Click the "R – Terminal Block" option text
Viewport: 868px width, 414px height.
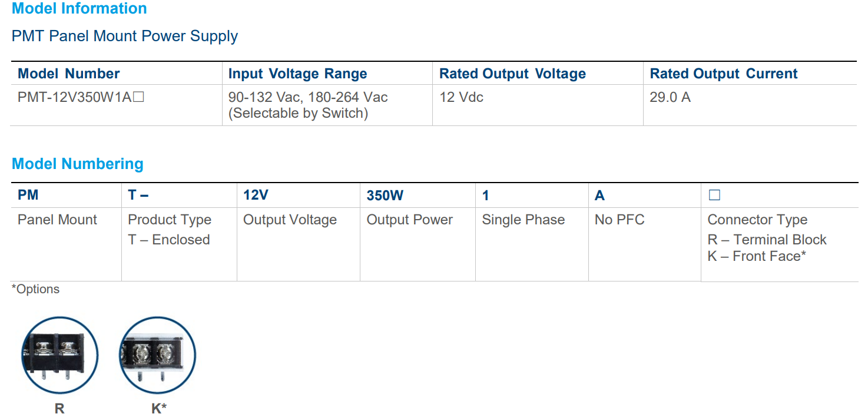[767, 240]
